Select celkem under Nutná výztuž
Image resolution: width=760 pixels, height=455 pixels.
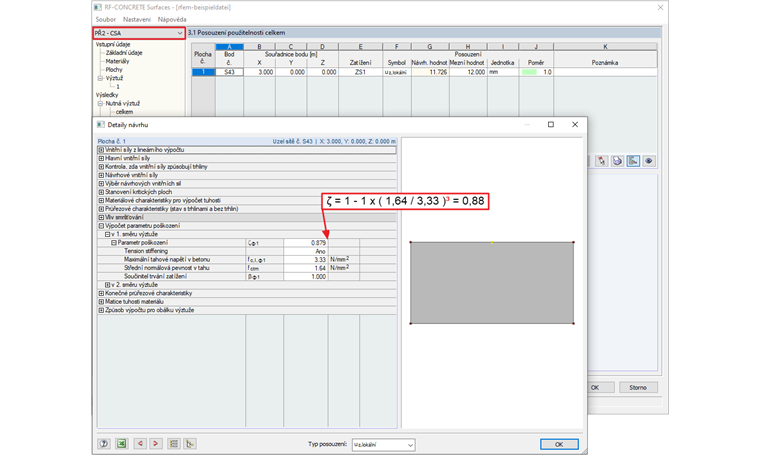[124, 112]
